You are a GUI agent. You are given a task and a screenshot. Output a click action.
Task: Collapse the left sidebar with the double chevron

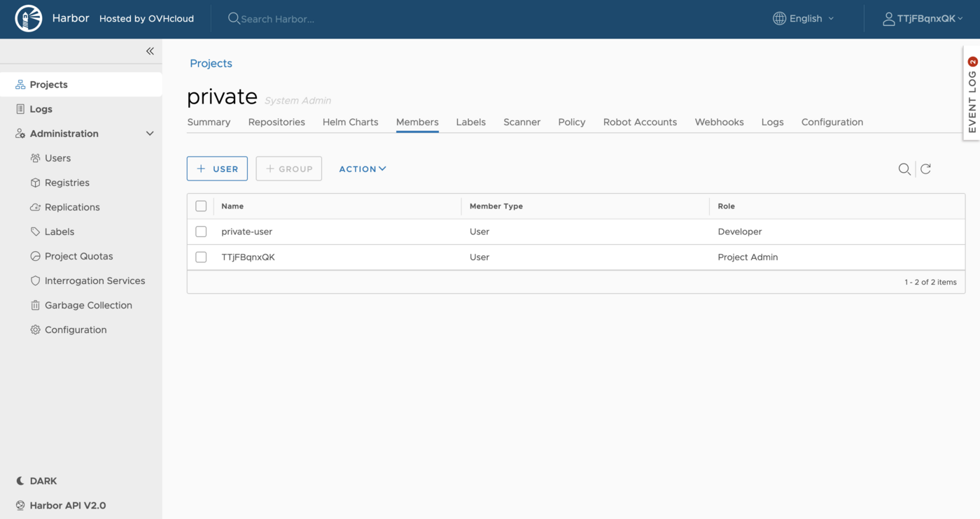click(149, 50)
